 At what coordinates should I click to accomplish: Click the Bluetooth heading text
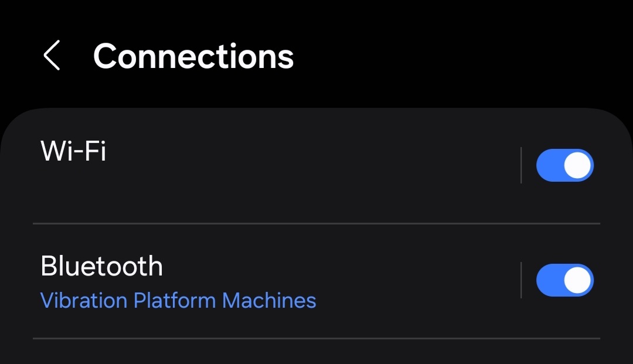[101, 267]
